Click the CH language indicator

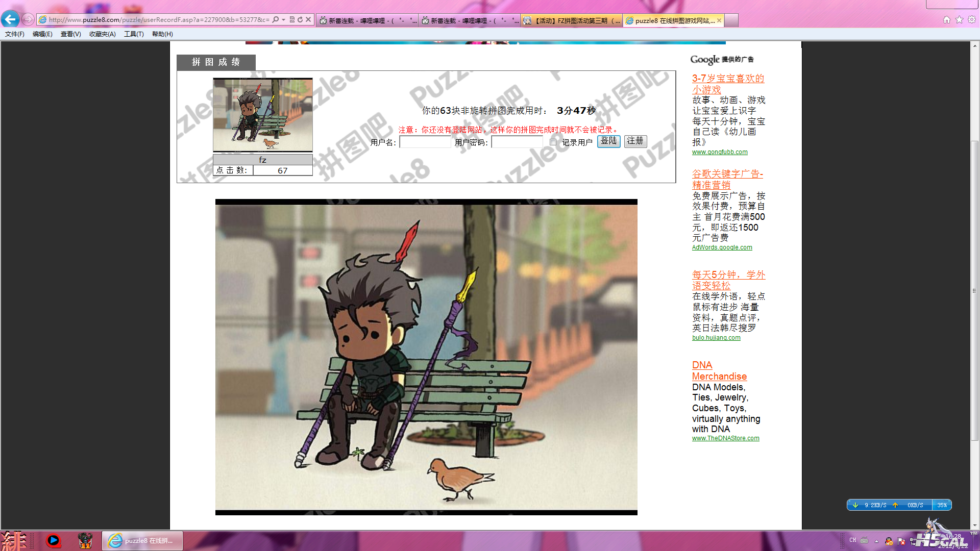pos(853,540)
